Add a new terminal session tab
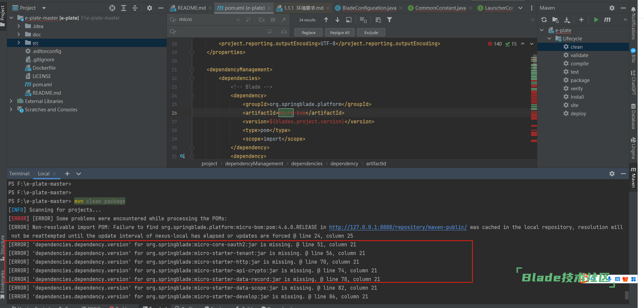The height and width of the screenshot is (308, 644). (x=67, y=174)
